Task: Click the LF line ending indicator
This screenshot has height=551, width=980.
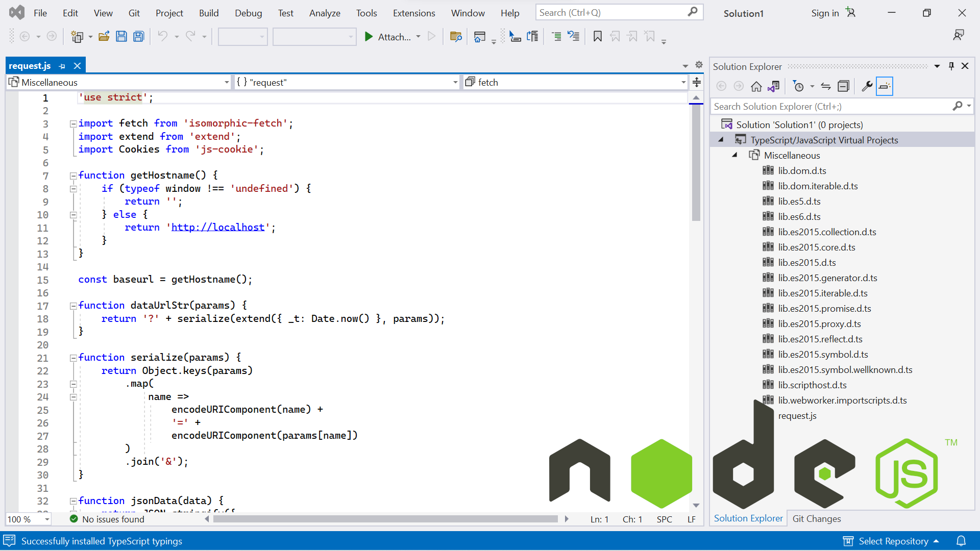Action: click(x=692, y=519)
